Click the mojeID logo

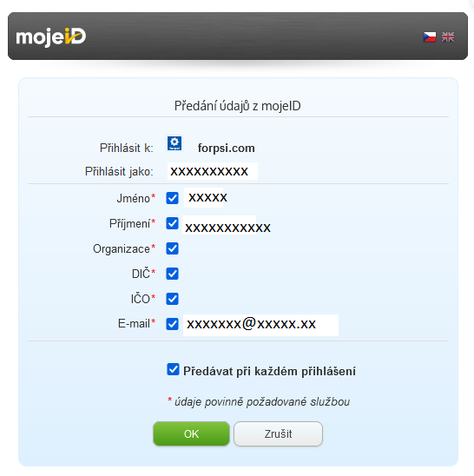(51, 37)
